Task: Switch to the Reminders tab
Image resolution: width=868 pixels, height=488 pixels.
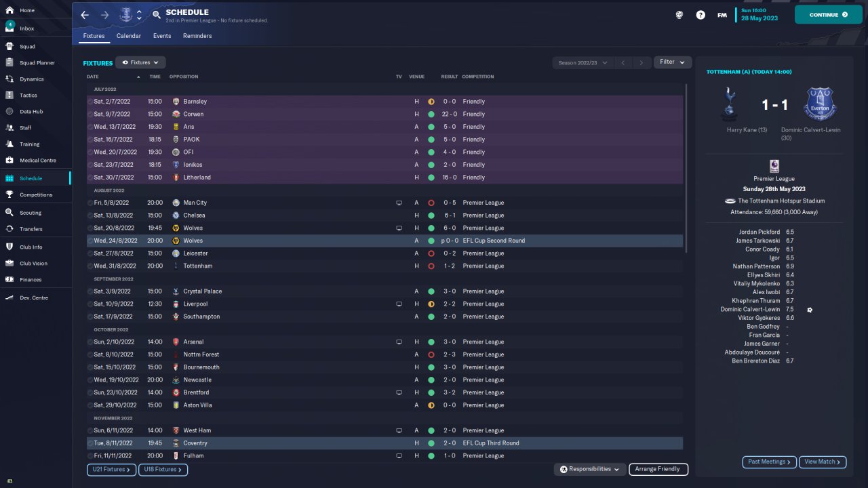Action: (x=197, y=36)
